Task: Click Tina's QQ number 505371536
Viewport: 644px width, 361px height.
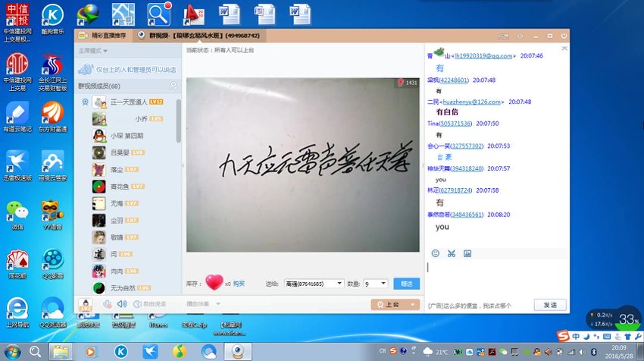Action: 455,124
